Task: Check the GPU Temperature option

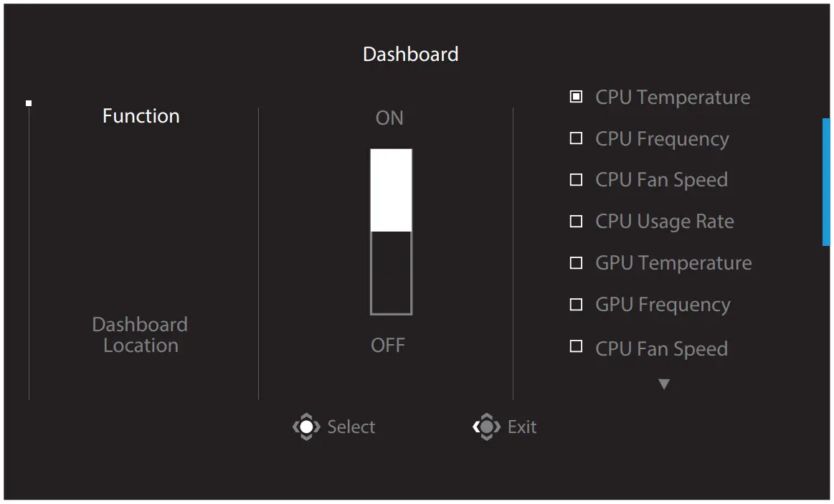Action: click(577, 262)
